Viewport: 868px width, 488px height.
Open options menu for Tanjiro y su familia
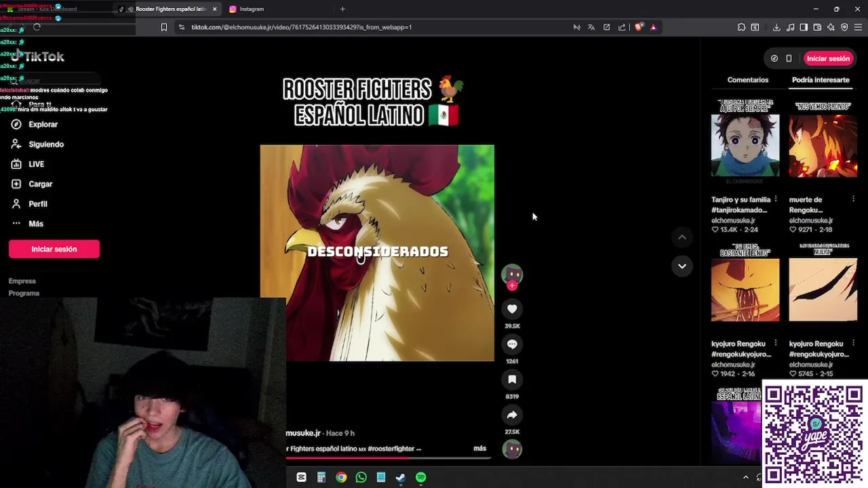point(775,199)
